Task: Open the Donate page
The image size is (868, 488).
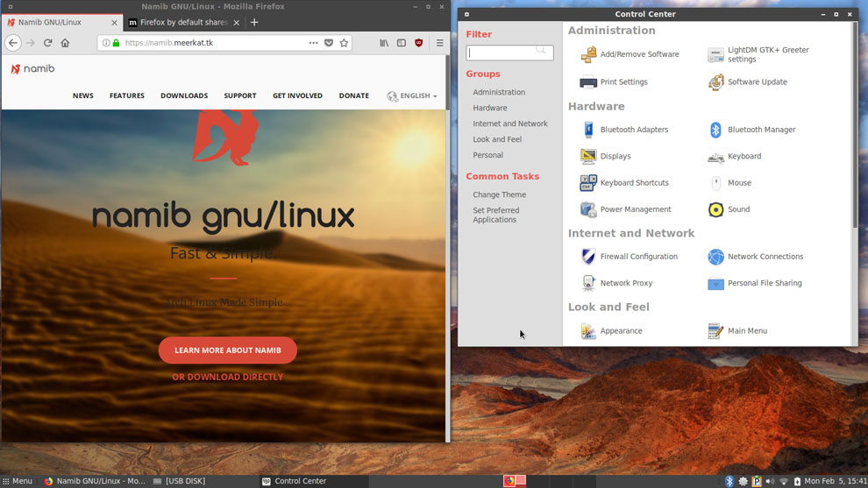Action: coord(354,95)
